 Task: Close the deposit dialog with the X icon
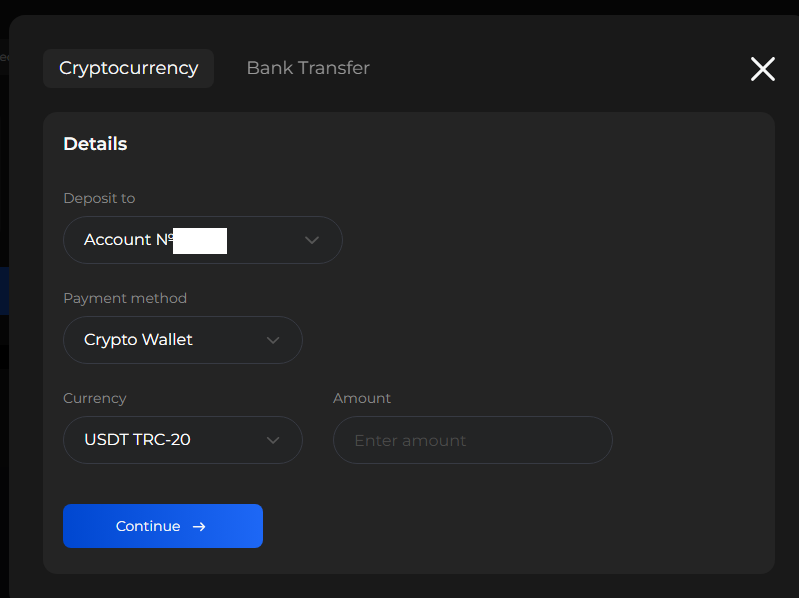(x=763, y=69)
